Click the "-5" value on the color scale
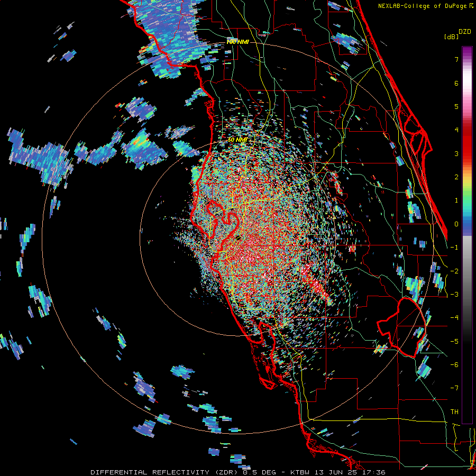 point(454,342)
